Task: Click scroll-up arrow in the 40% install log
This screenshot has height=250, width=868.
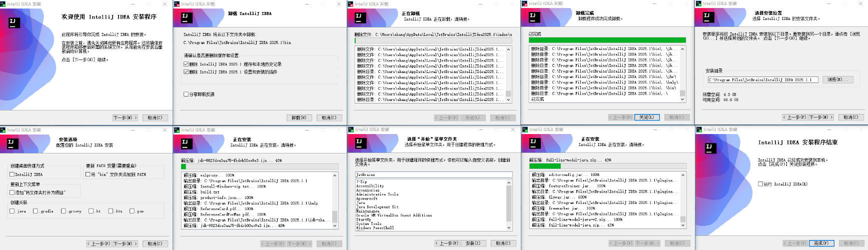Action: pyautogui.click(x=335, y=175)
